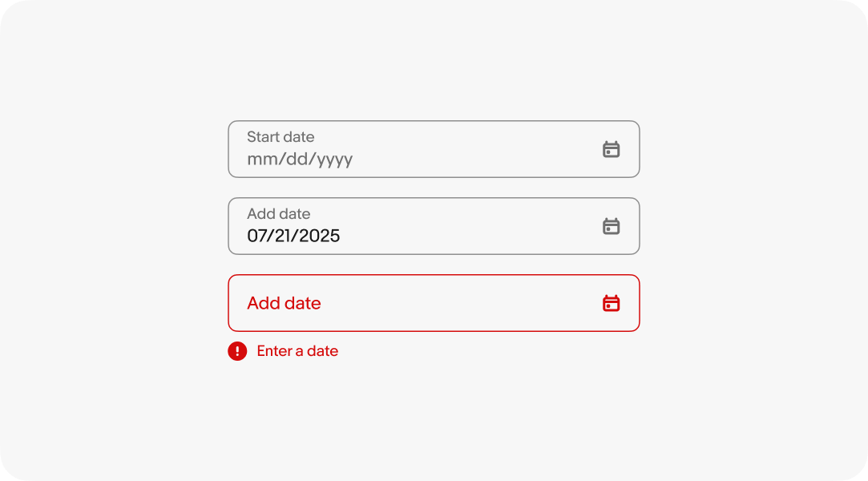The height and width of the screenshot is (481, 868).
Task: Select the yyyy year placeholder segment
Action: [x=335, y=159]
